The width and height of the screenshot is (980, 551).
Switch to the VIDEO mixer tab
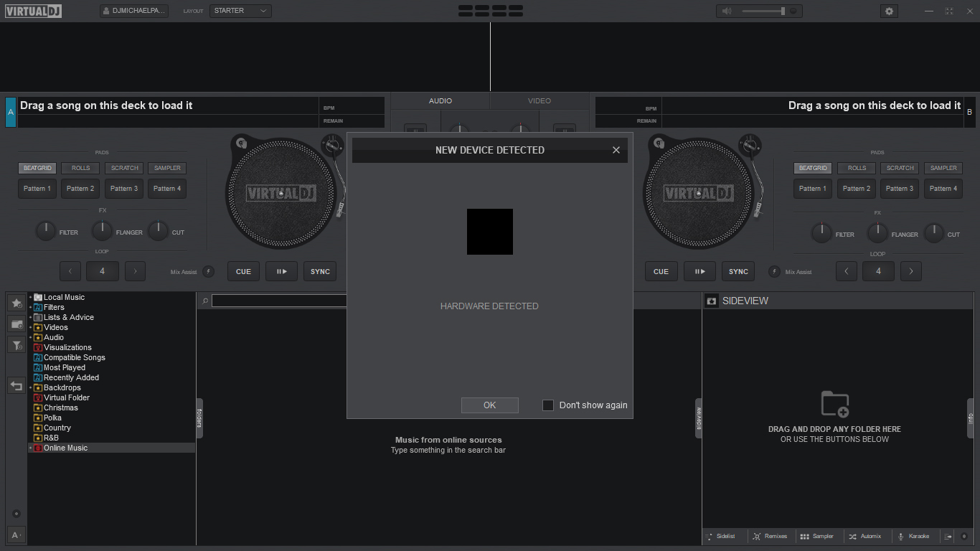(x=540, y=100)
